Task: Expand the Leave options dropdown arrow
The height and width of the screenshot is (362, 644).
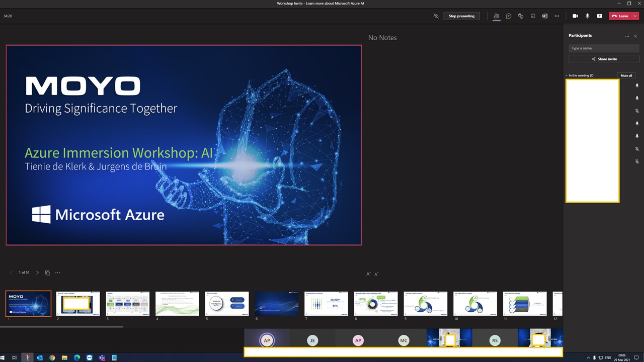Action: point(635,16)
